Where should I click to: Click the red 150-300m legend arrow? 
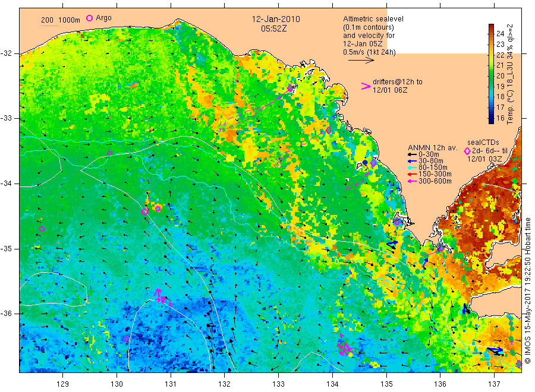click(x=412, y=174)
